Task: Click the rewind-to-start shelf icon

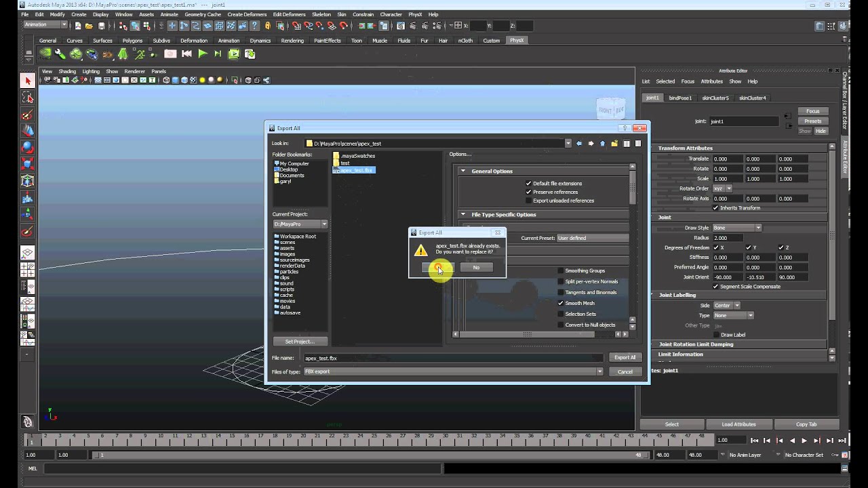Action: point(186,54)
